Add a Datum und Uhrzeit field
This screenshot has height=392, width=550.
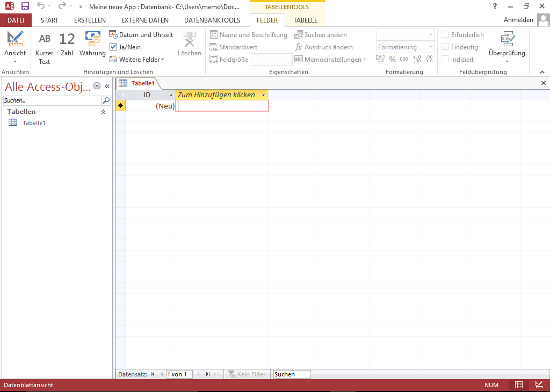tap(141, 35)
